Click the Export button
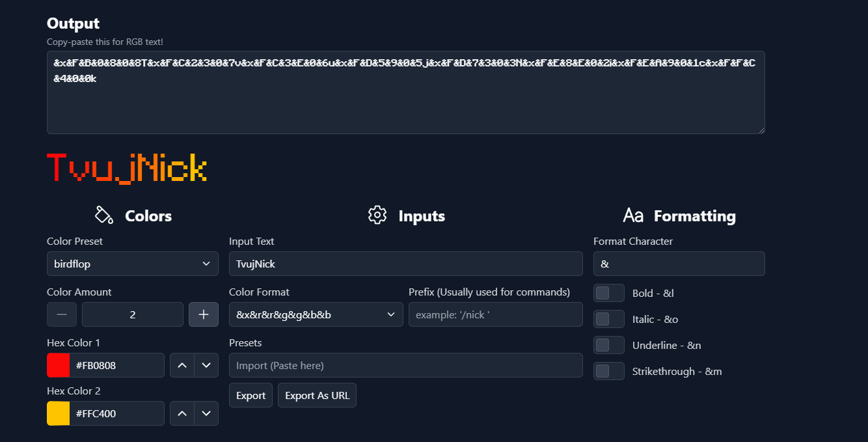The image size is (868, 442). [251, 395]
